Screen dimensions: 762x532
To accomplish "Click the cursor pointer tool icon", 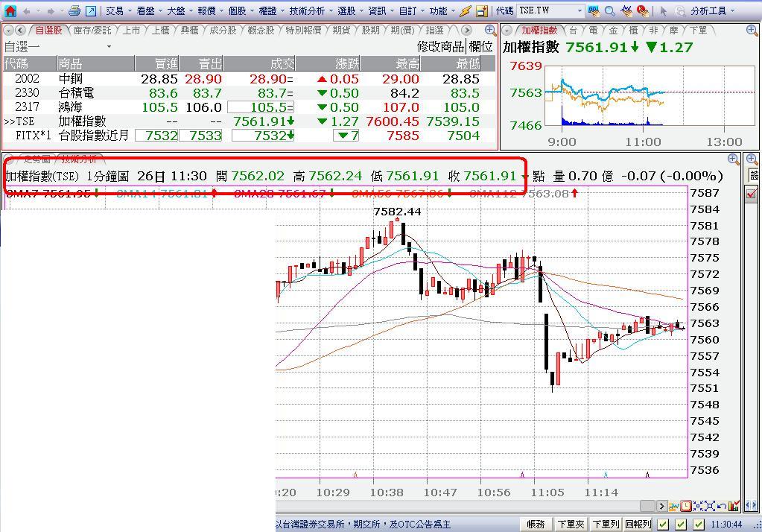I will (x=664, y=10).
